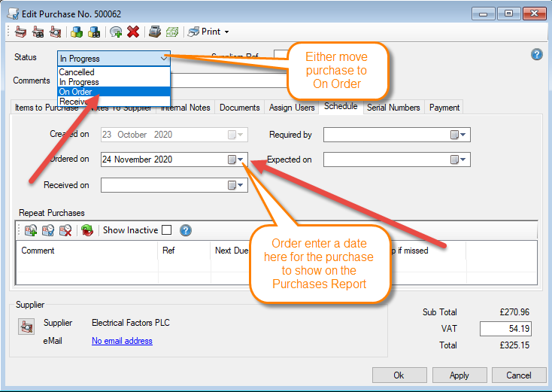Screen dimensions: 552x392
Task: Expand the Print dropdown arrow
Action: coord(226,32)
